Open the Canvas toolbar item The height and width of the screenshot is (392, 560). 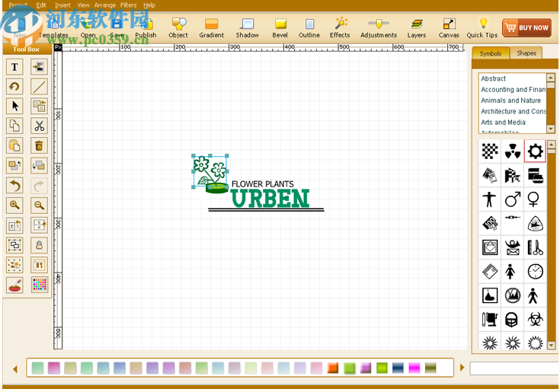[449, 28]
